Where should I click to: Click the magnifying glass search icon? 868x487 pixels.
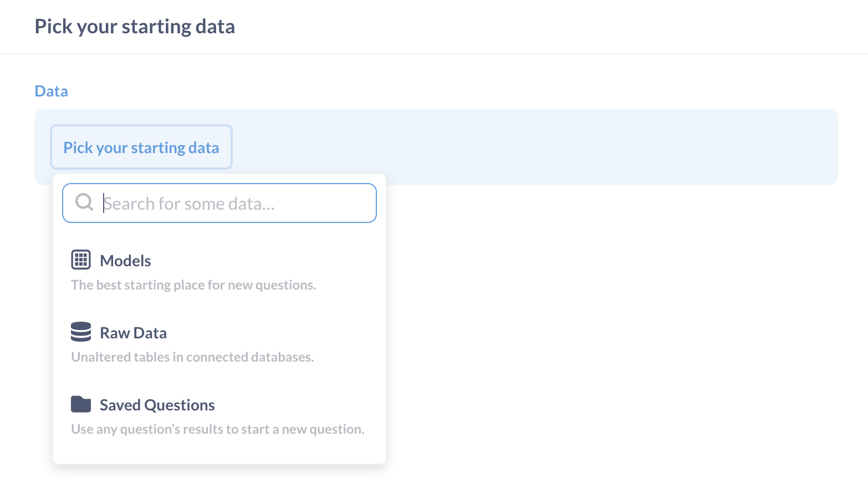pyautogui.click(x=84, y=202)
